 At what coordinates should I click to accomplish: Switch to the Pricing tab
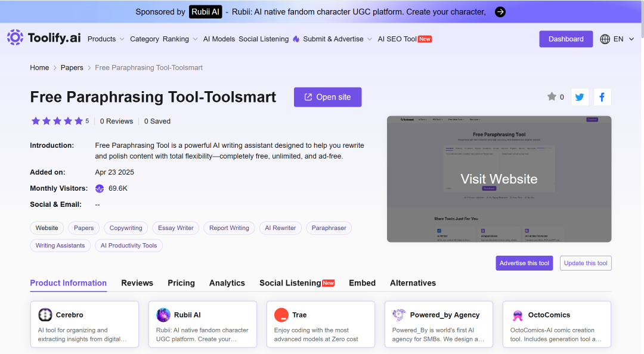click(181, 283)
